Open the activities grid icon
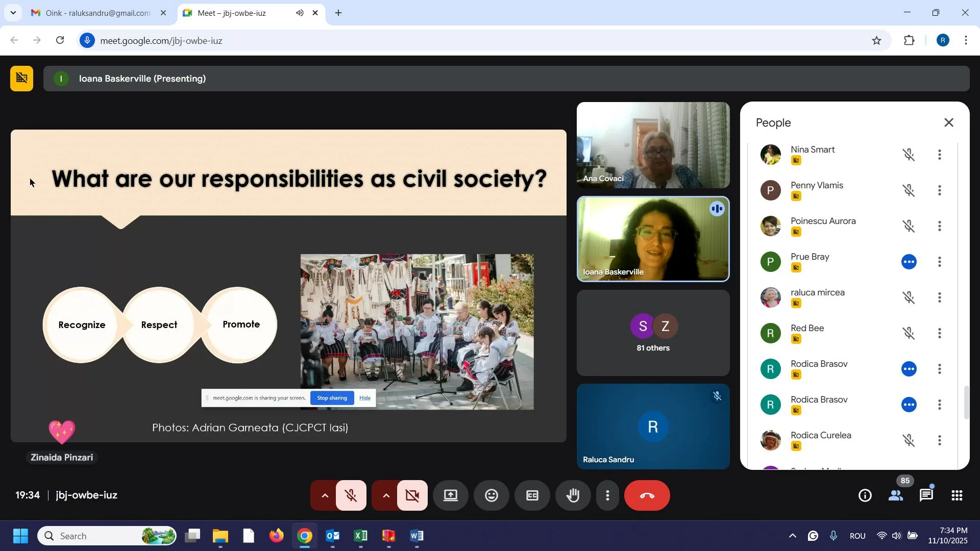The width and height of the screenshot is (980, 551). (x=957, y=496)
